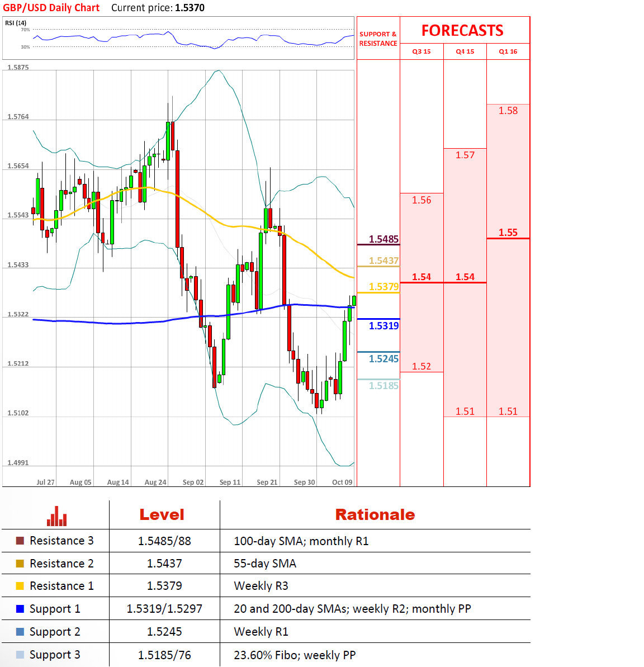Screen dimensions: 644x667
Task: Click the FORECASTS heading
Action: point(462,31)
